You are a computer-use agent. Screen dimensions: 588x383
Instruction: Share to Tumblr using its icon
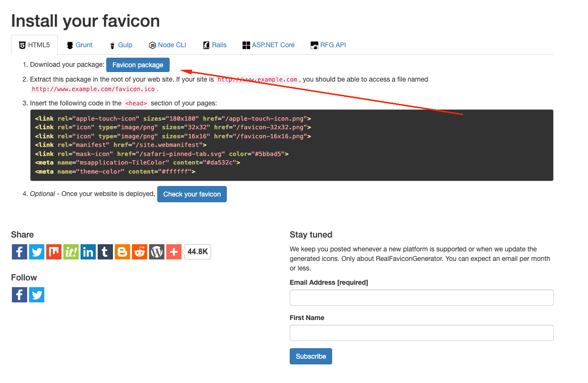(105, 252)
